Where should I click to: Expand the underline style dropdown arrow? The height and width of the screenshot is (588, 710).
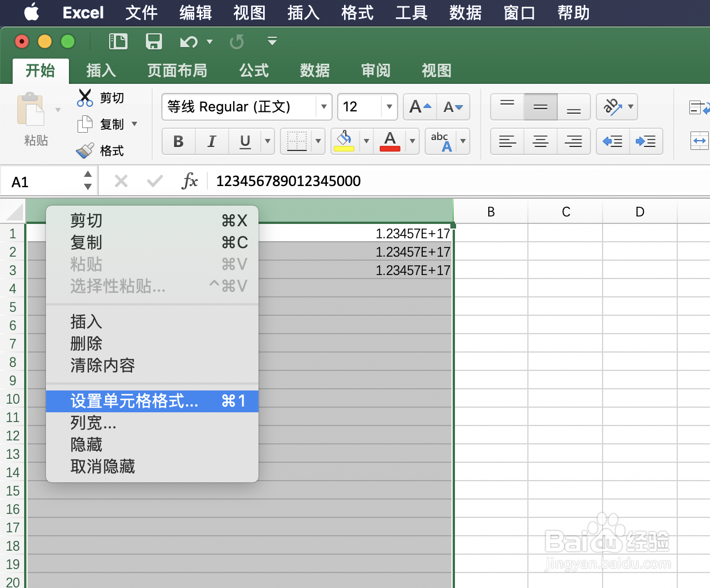pos(267,141)
